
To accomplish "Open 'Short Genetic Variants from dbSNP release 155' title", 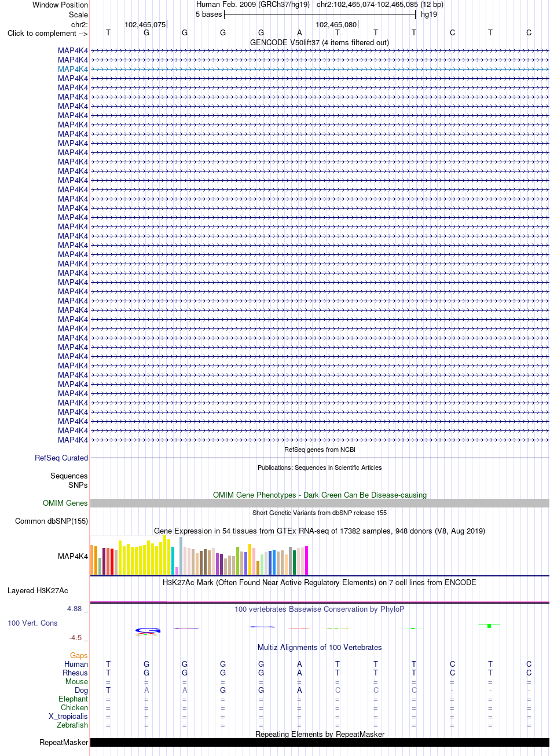I will pos(320,513).
